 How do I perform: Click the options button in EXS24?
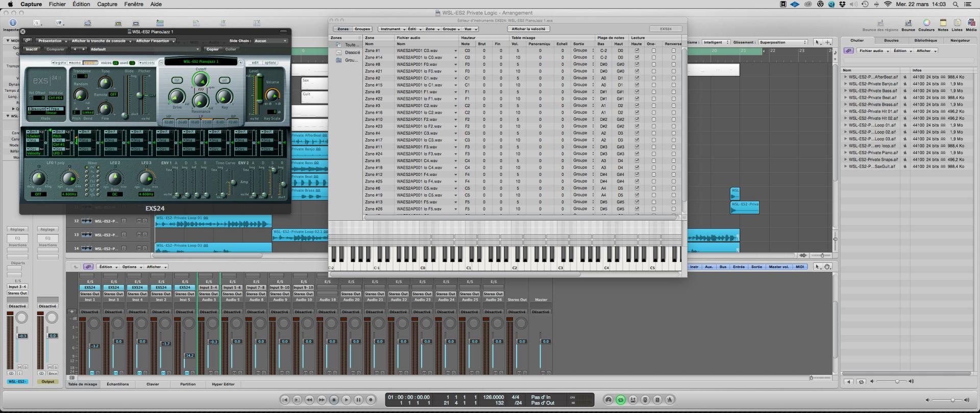[271, 63]
